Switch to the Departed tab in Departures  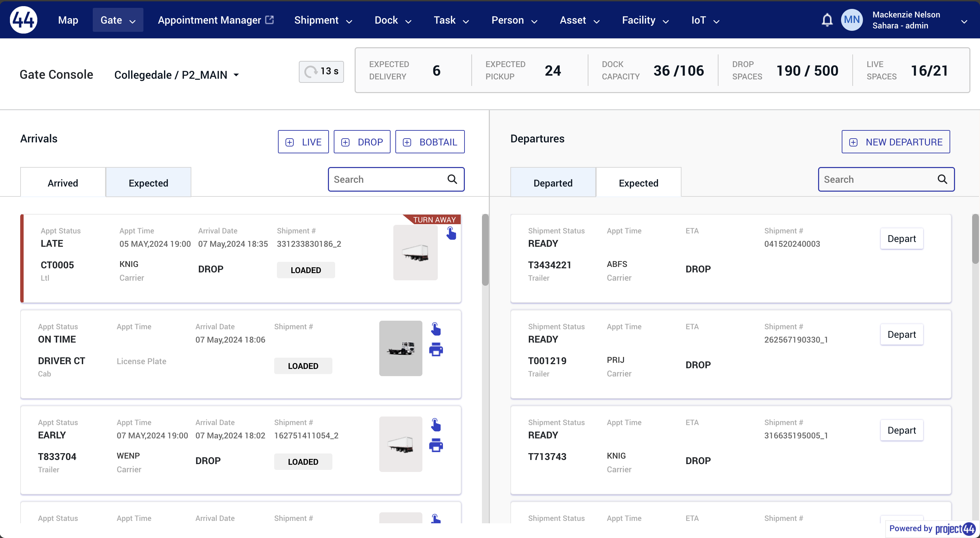click(x=553, y=183)
